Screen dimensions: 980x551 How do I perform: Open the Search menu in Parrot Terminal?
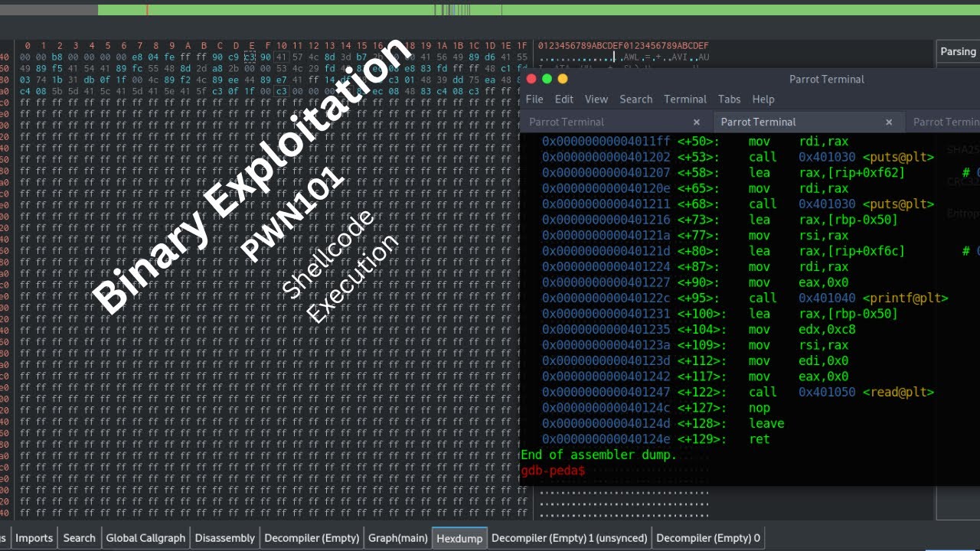click(x=636, y=99)
